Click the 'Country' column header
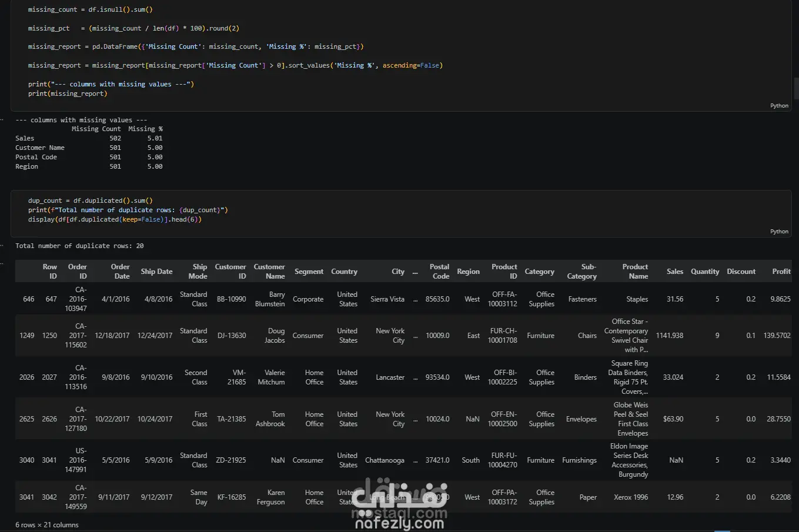This screenshot has height=532, width=799. click(x=344, y=272)
